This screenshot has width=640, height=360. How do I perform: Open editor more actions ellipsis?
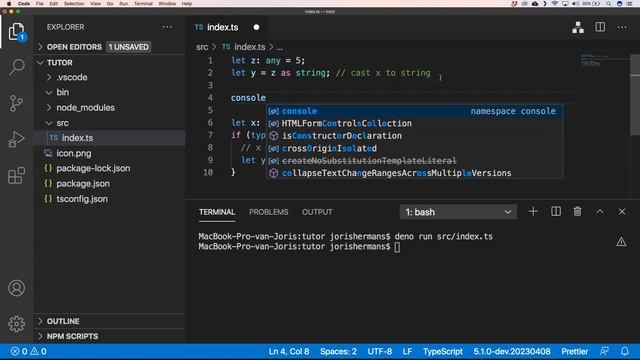pos(622,27)
